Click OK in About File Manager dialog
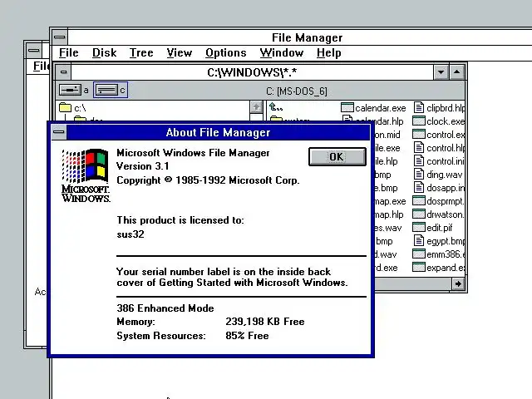The image size is (532, 399). pyautogui.click(x=337, y=157)
